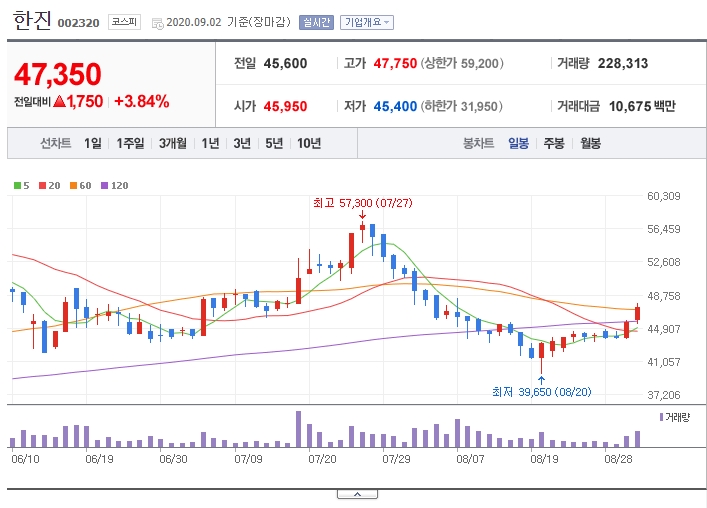Image resolution: width=707 pixels, height=508 pixels.
Task: Click the 06/10 date axis label
Action: (25, 459)
